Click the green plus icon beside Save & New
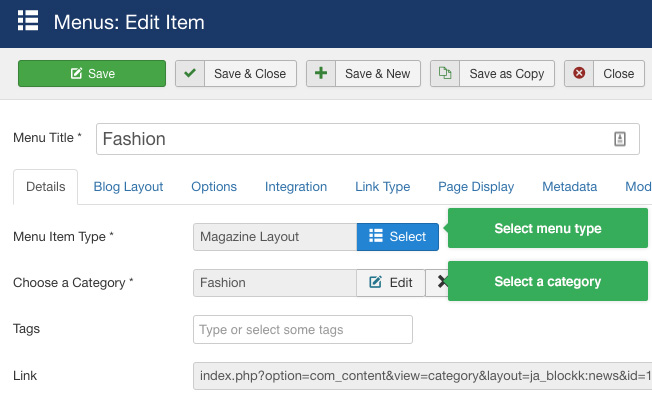 321,74
